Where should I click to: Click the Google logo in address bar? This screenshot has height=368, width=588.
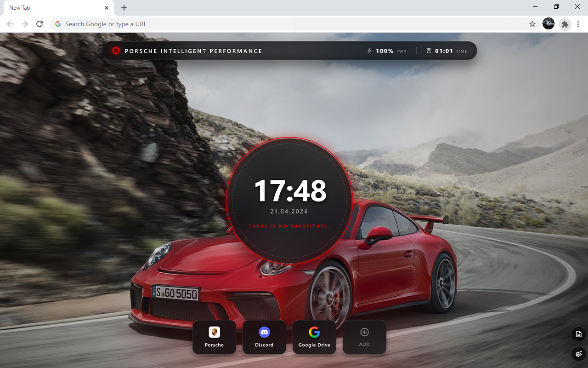point(58,24)
